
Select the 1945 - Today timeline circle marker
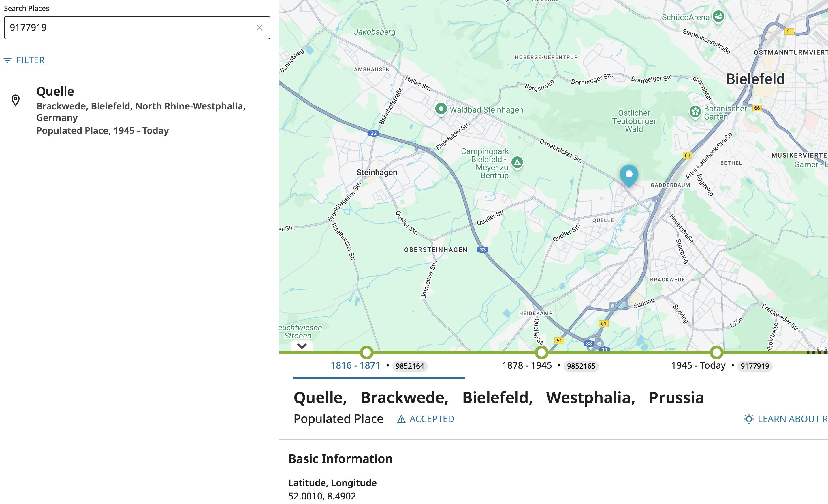point(716,353)
